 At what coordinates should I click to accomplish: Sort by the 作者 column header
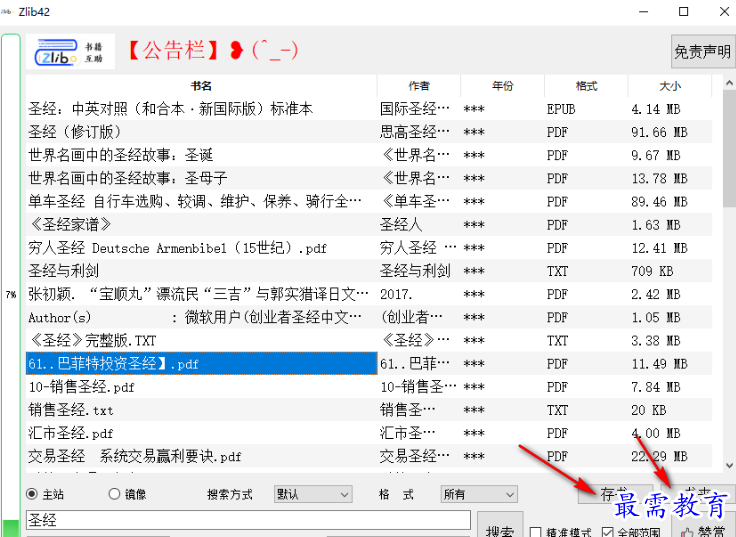pos(419,86)
